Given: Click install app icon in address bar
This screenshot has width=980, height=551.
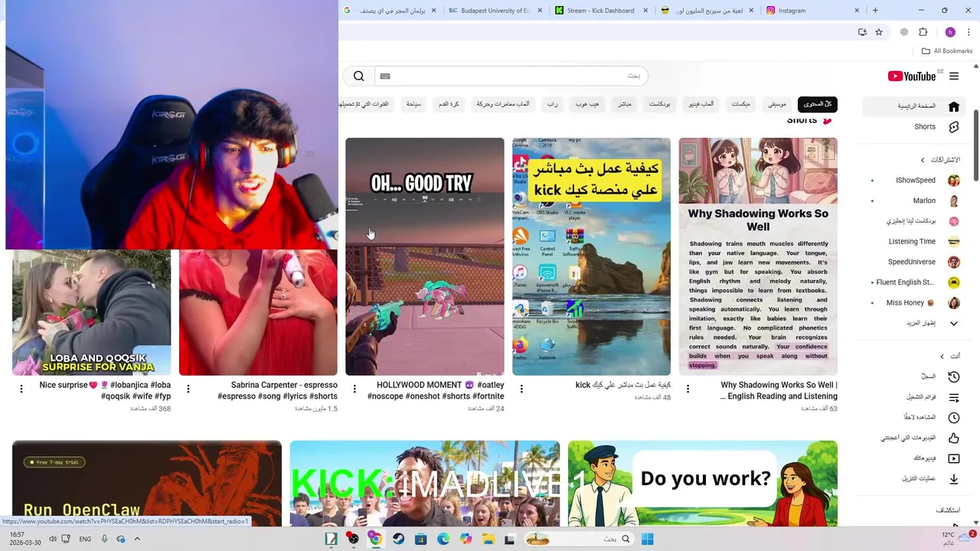Looking at the screenshot, I should click(862, 32).
